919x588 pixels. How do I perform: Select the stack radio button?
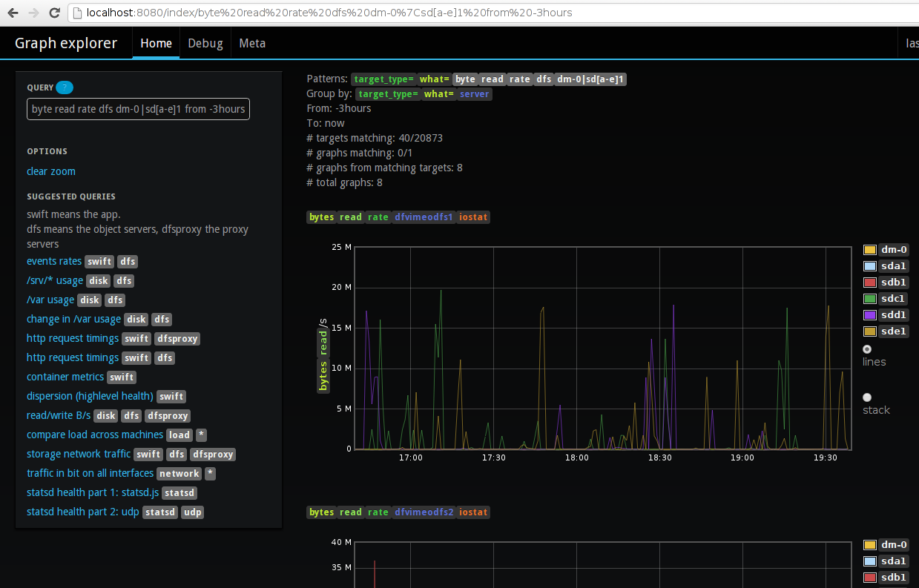click(x=867, y=397)
